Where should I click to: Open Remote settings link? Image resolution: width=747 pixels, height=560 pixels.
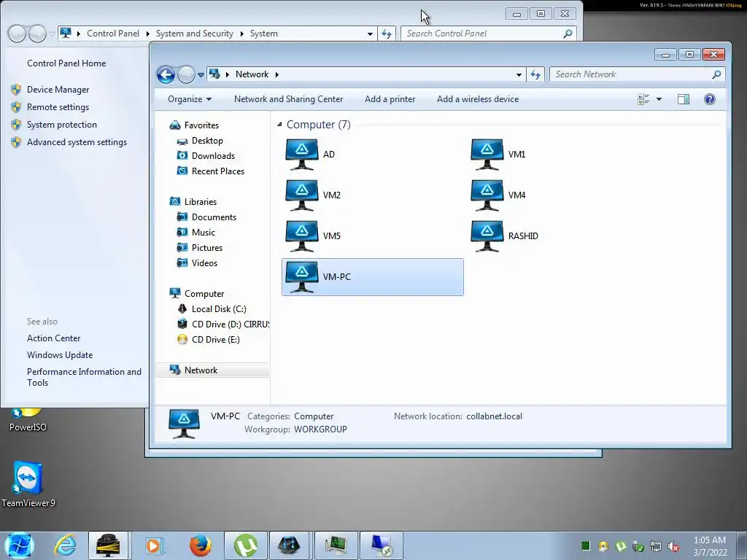58,107
